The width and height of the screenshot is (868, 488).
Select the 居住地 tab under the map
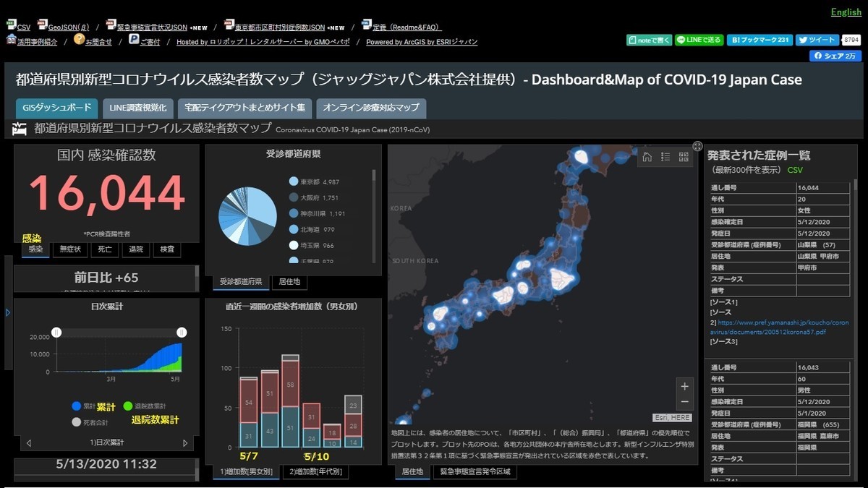(412, 472)
